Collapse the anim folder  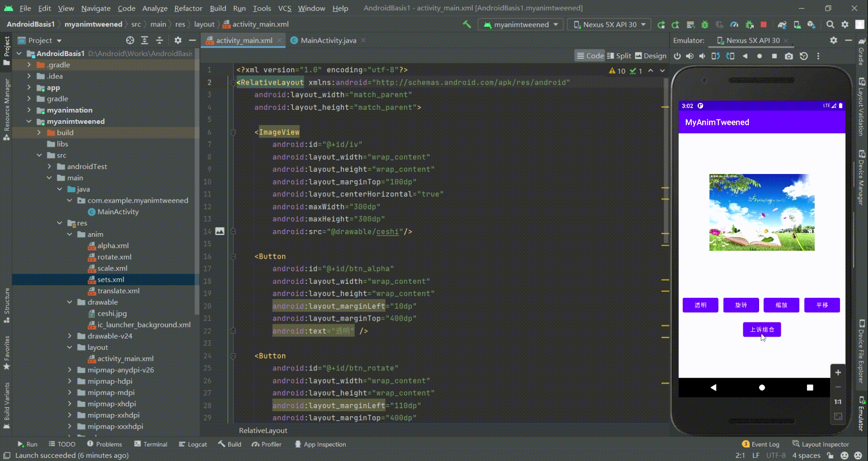point(69,234)
